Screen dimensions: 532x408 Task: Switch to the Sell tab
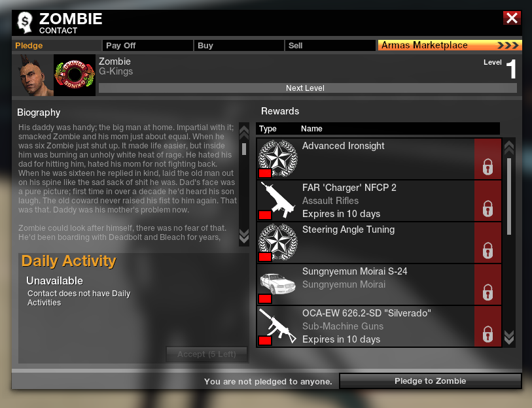pos(330,46)
